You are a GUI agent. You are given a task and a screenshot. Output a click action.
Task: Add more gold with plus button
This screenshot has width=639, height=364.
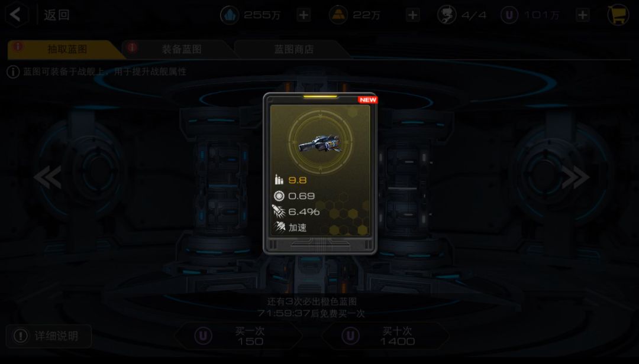[x=412, y=15]
